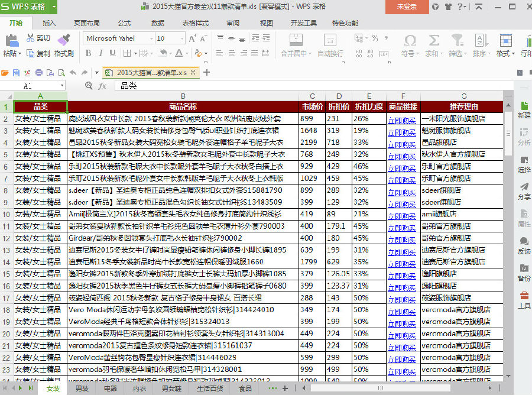Click Merge and Center (合并居中)
532x395 pixels.
pos(296,45)
